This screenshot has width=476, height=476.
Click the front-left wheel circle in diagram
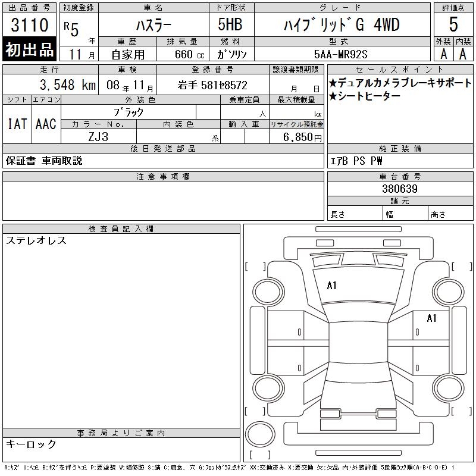[268, 292]
